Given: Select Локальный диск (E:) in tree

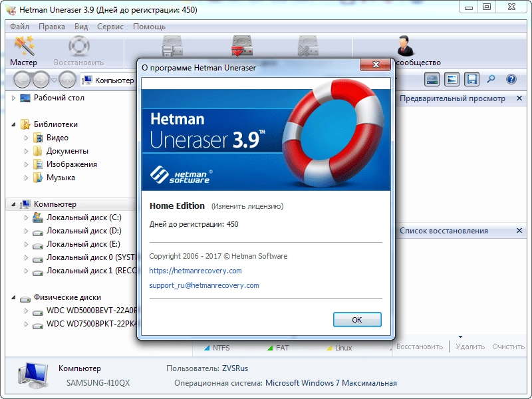Looking at the screenshot, I should click(83, 244).
